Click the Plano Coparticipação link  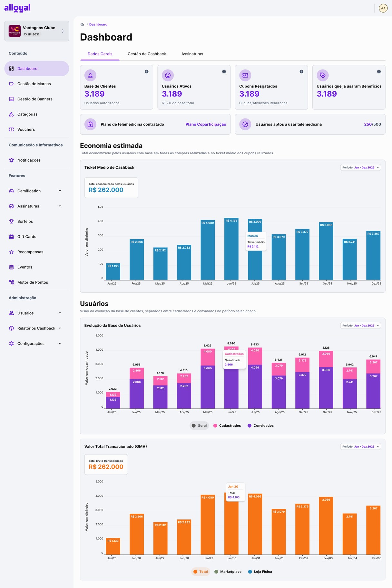pos(206,124)
